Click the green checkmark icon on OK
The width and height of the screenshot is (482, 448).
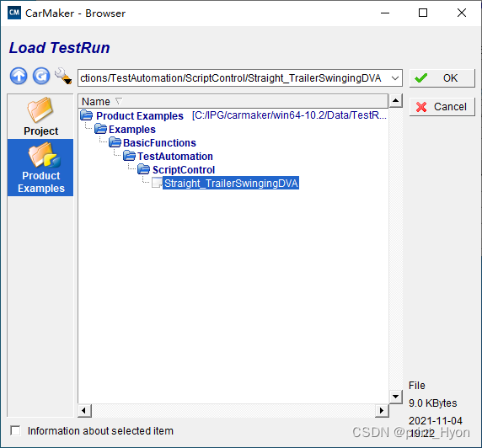pyautogui.click(x=420, y=78)
